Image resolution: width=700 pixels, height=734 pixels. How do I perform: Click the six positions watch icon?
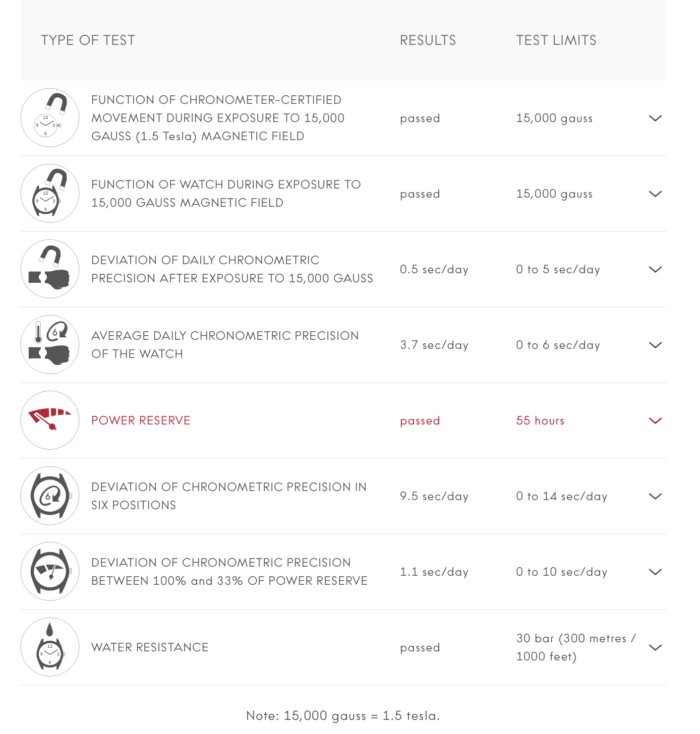point(50,496)
